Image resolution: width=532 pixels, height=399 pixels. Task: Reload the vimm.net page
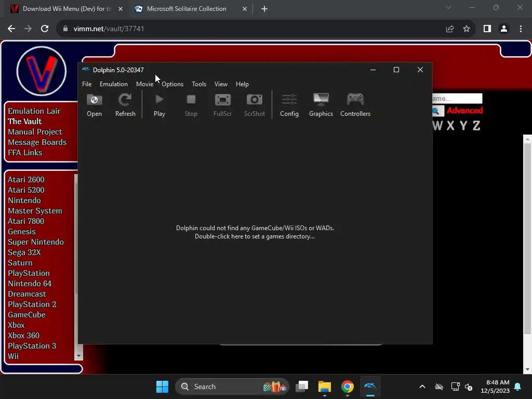(45, 29)
